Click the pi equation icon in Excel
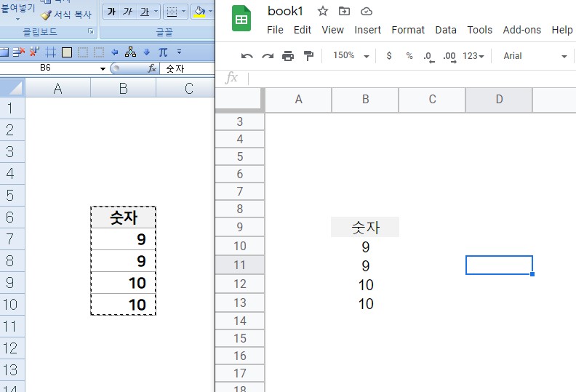 (x=163, y=52)
